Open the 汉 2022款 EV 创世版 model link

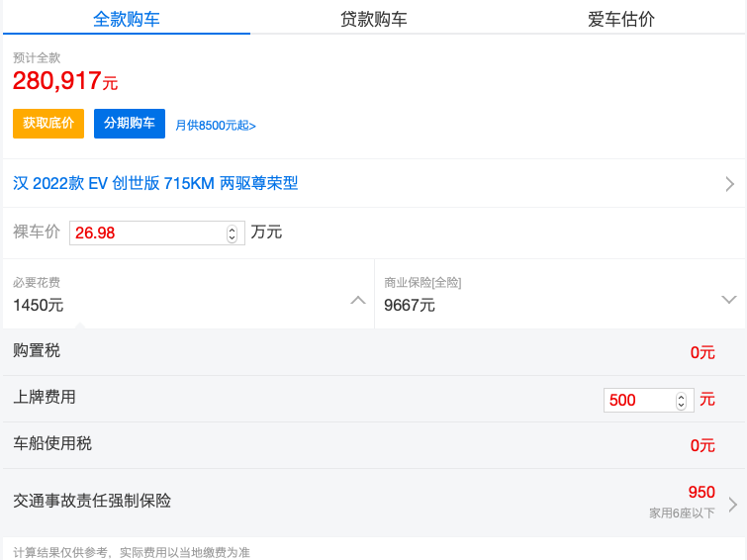click(155, 183)
